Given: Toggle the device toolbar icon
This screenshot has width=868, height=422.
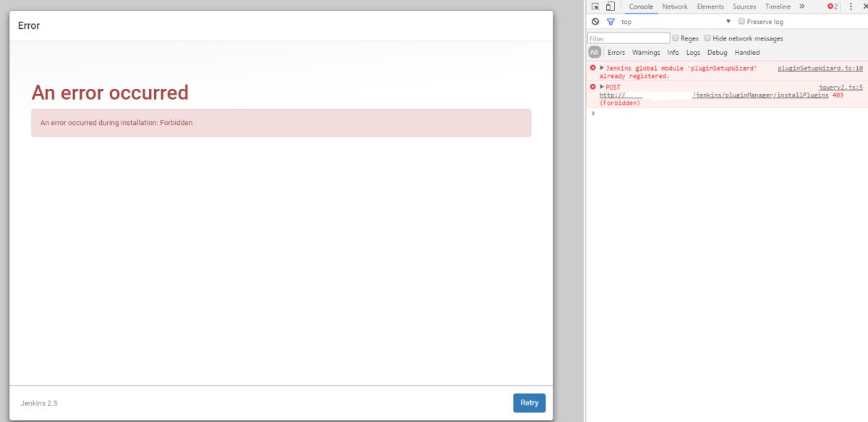Looking at the screenshot, I should [610, 7].
